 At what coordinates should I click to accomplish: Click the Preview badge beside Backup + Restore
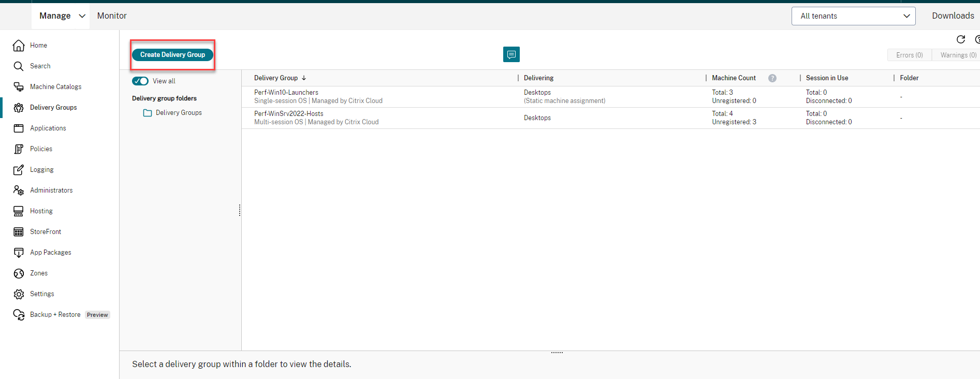pos(97,315)
